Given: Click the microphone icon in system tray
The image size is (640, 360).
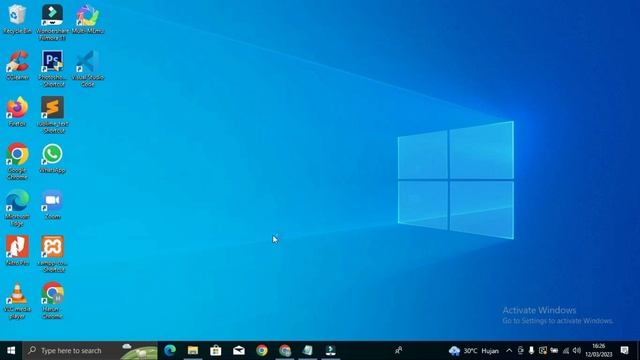Looking at the screenshot, I should pyautogui.click(x=531, y=351).
